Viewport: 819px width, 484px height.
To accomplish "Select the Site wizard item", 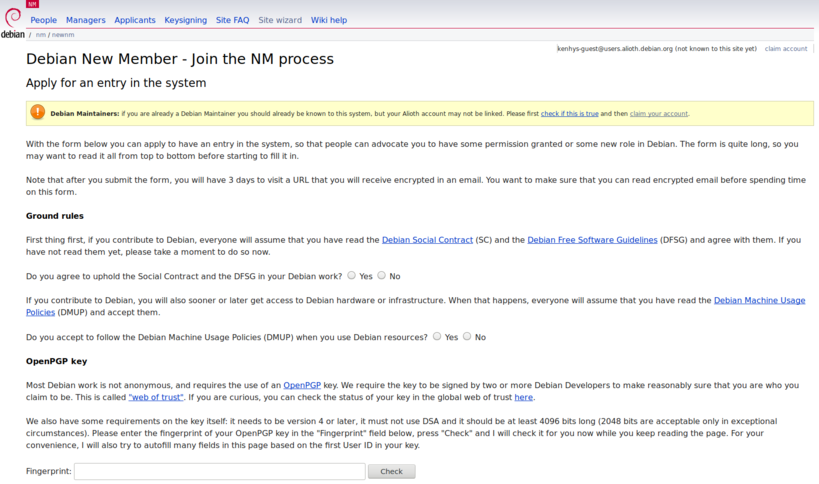I will point(280,20).
